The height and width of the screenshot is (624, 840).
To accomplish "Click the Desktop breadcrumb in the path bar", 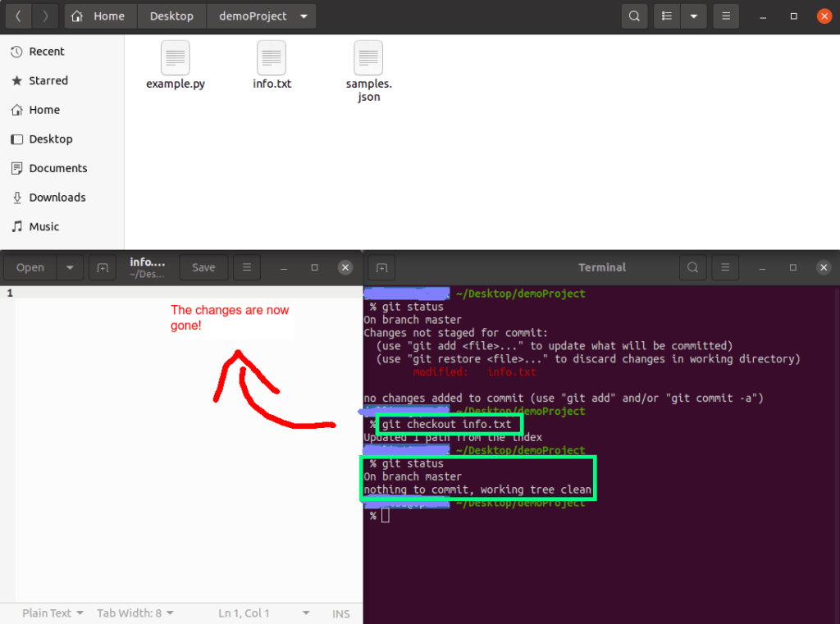I will pos(171,16).
